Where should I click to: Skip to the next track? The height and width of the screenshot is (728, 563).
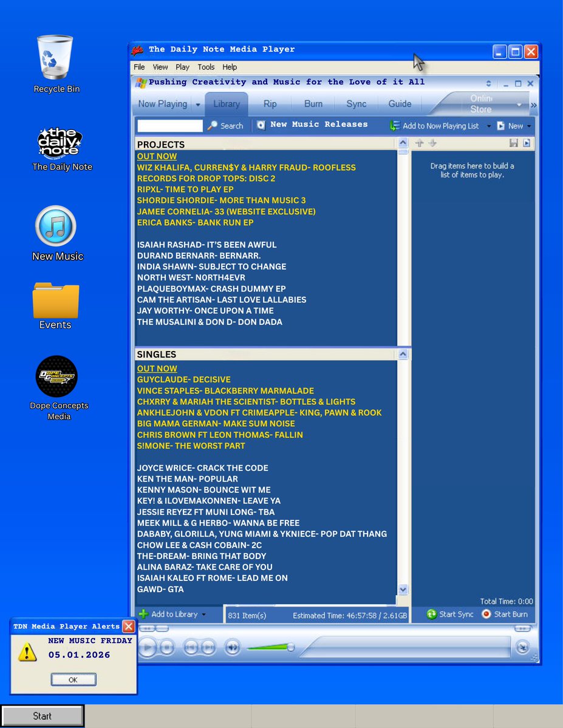(x=208, y=647)
